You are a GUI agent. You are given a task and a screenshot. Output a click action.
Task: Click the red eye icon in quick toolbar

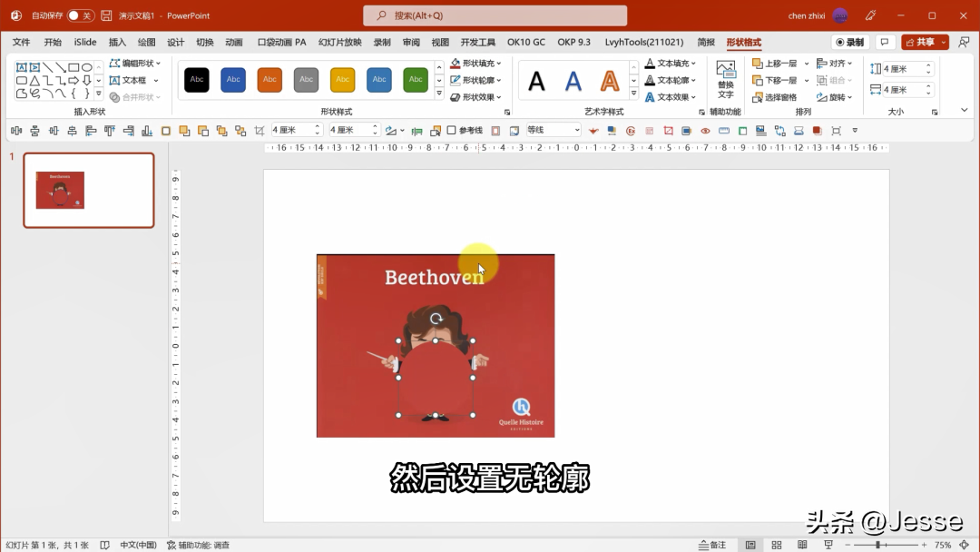[705, 131]
